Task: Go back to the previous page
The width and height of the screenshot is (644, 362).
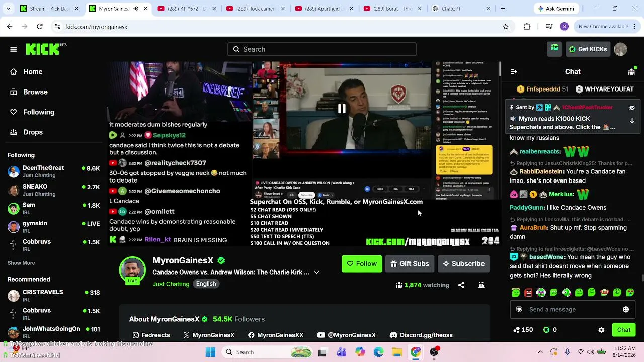Action: pyautogui.click(x=10, y=27)
